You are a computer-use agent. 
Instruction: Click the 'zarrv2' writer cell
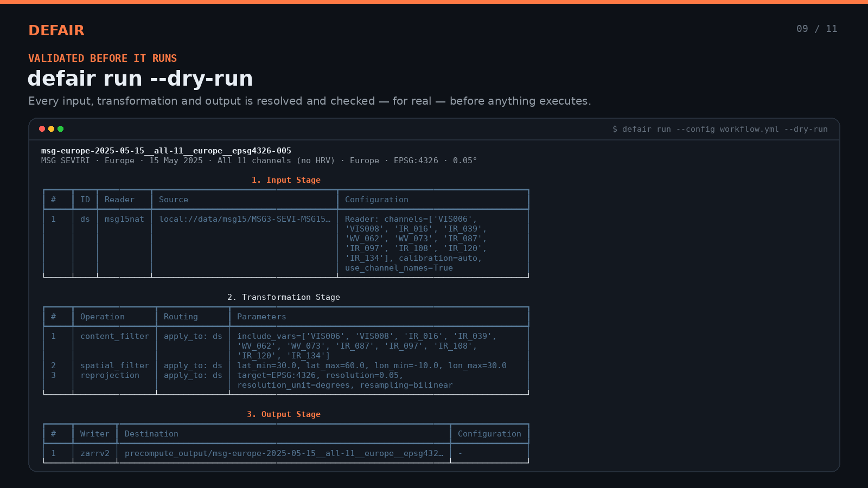pos(95,453)
